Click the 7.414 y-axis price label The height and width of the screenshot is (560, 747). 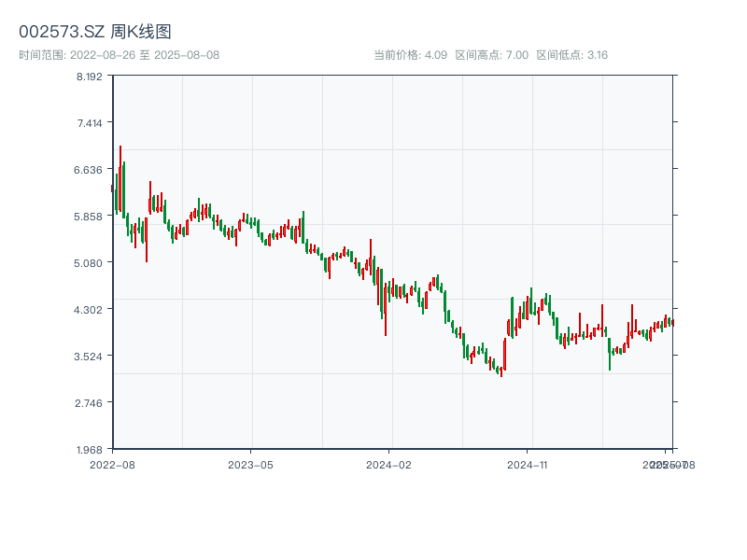[x=90, y=123]
